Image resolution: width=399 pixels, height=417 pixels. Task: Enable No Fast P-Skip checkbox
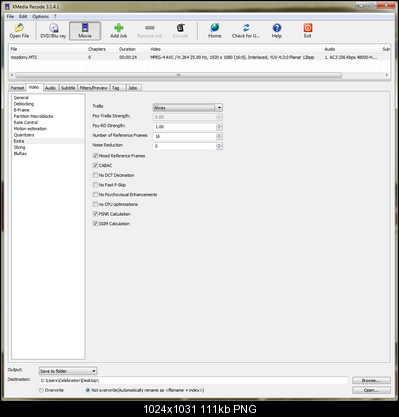pyautogui.click(x=95, y=185)
